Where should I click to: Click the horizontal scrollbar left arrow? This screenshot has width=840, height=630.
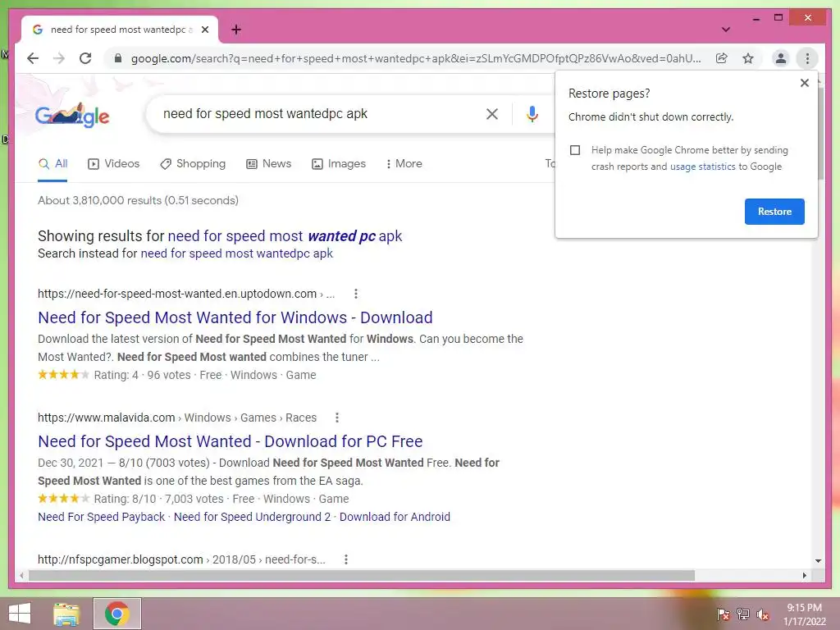(x=21, y=575)
